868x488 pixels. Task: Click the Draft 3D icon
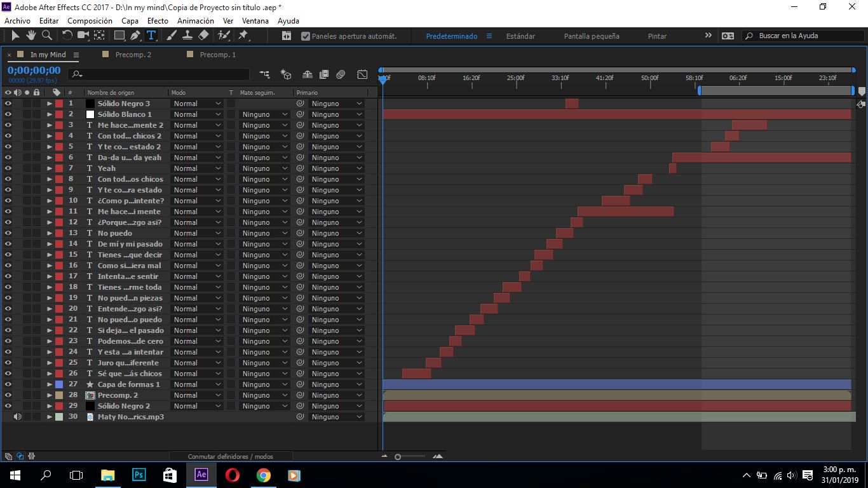(286, 74)
